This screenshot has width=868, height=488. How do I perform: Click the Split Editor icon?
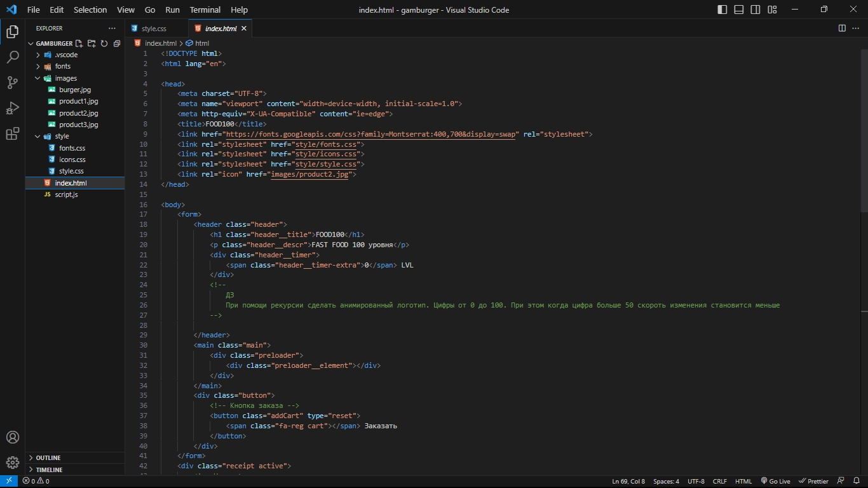coord(842,29)
